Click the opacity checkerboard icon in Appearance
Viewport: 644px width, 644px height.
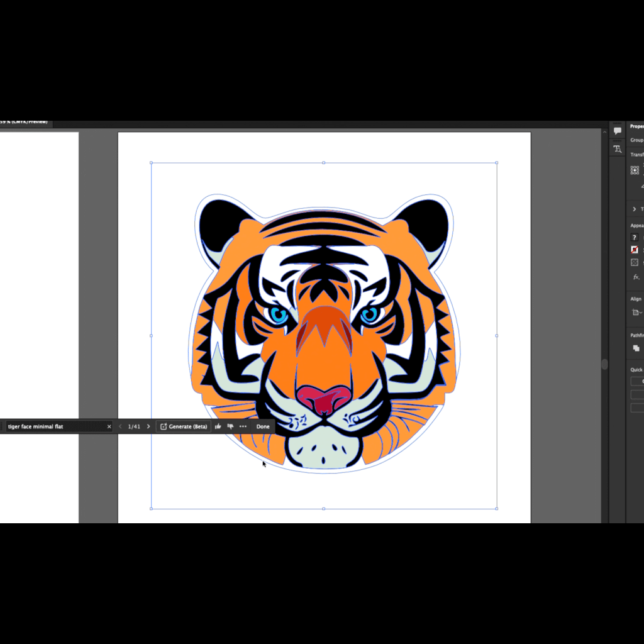pyautogui.click(x=635, y=262)
